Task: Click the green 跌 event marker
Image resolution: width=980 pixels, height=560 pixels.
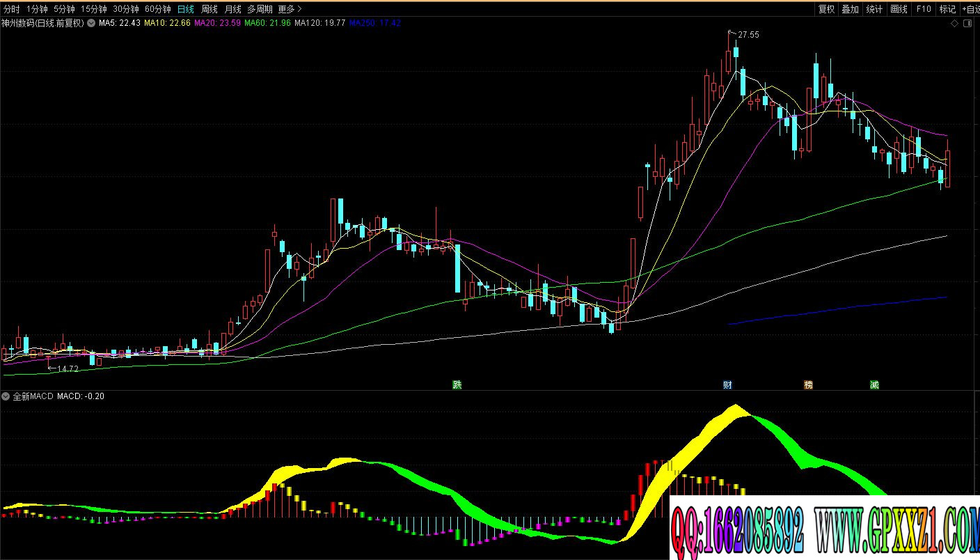Action: tap(457, 384)
